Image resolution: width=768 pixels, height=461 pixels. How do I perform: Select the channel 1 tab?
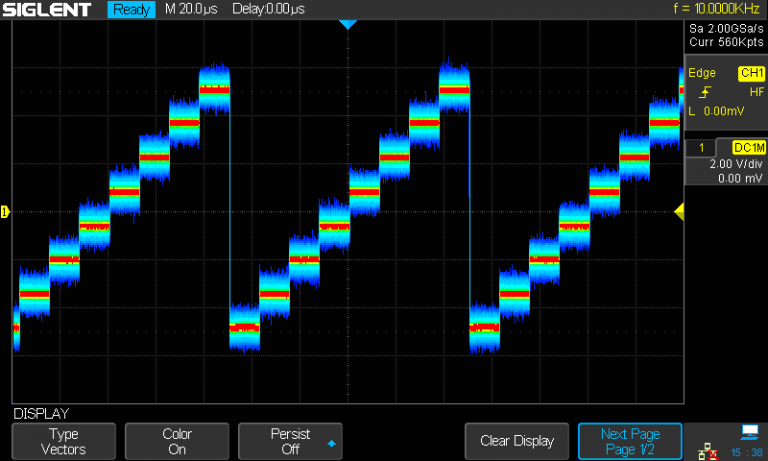click(x=702, y=147)
